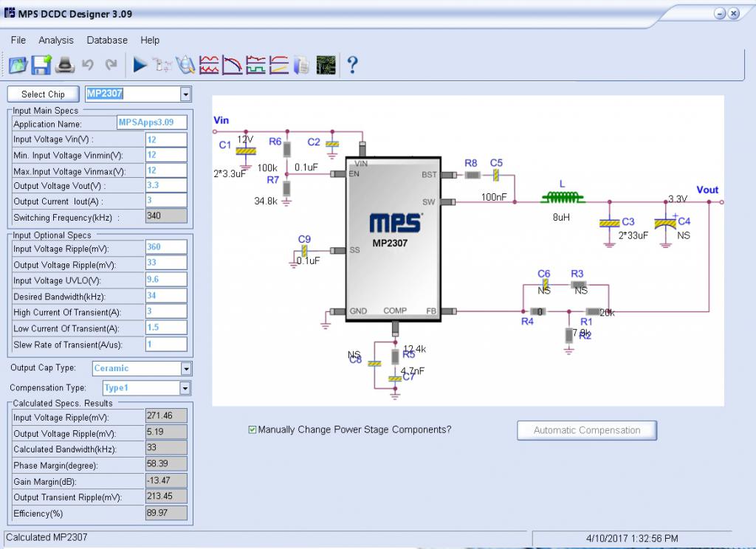Click the open project folder icon
Screen dimensions: 756x549
coord(18,66)
